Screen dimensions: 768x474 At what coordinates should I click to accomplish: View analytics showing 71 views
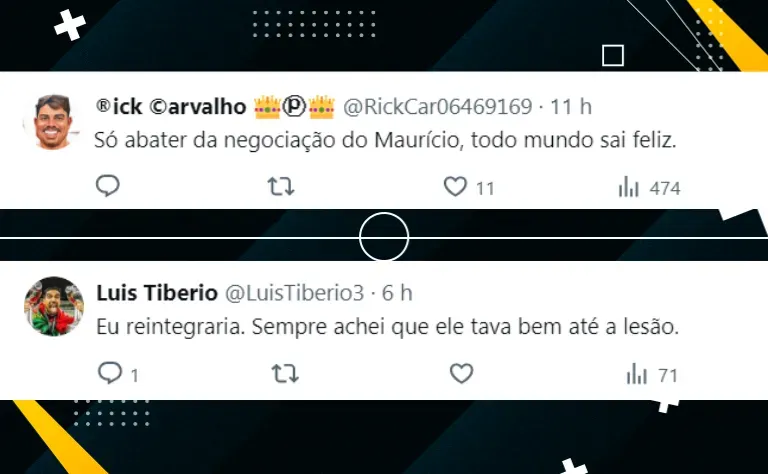pyautogui.click(x=652, y=375)
